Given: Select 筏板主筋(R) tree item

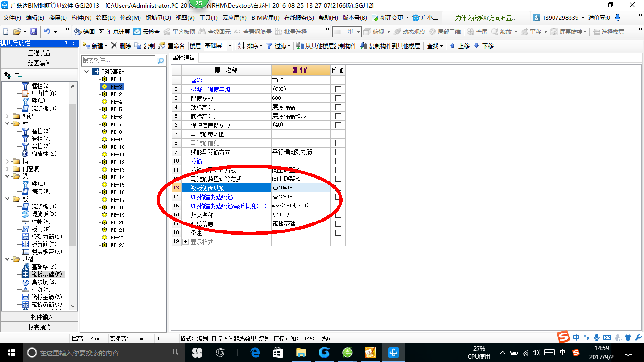Looking at the screenshot, I should point(47,297).
